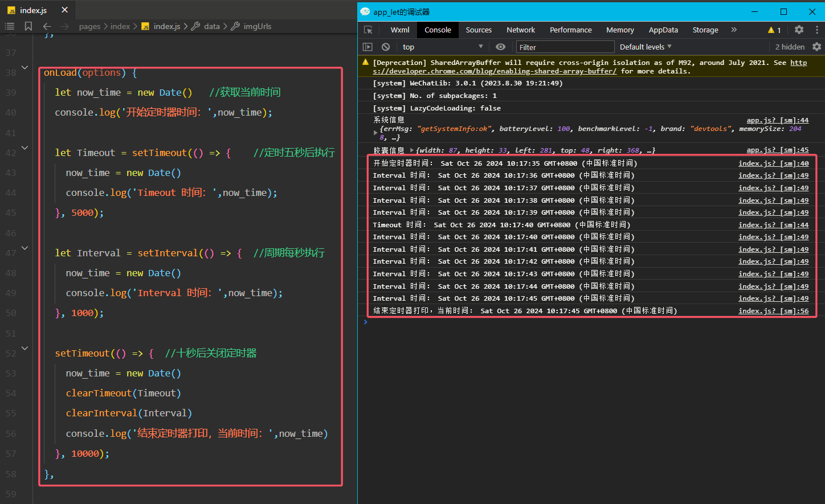Image resolution: width=825 pixels, height=504 pixels.
Task: Open index.js? [sm]:56 source link
Action: click(773, 310)
